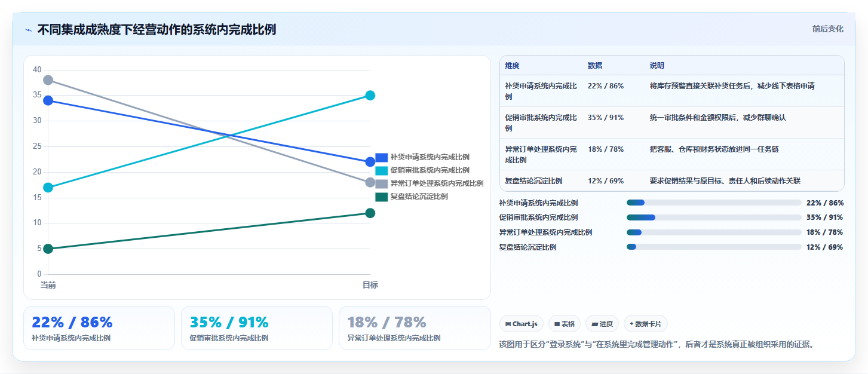
Task: Toggle 异常订单处理系统内完成比例 legend gray swatch
Action: (382, 183)
